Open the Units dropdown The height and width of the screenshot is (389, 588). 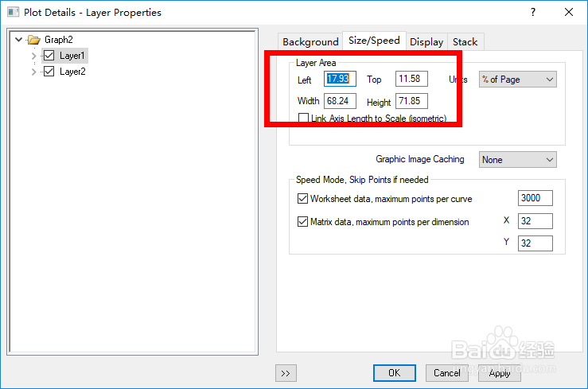click(x=517, y=80)
